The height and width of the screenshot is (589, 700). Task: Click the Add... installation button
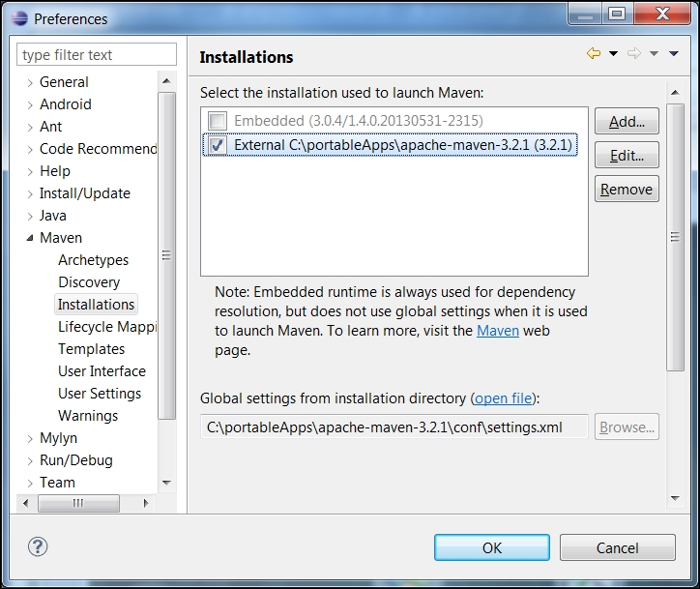click(x=627, y=121)
